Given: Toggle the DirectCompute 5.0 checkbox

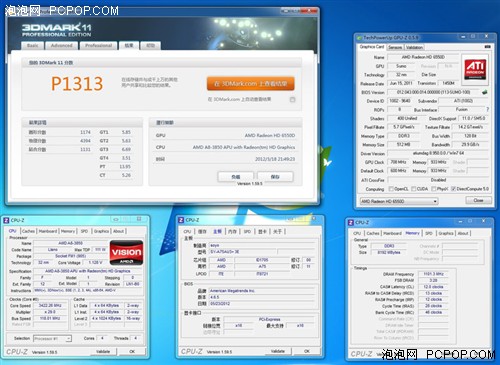Looking at the screenshot, I should (x=453, y=189).
